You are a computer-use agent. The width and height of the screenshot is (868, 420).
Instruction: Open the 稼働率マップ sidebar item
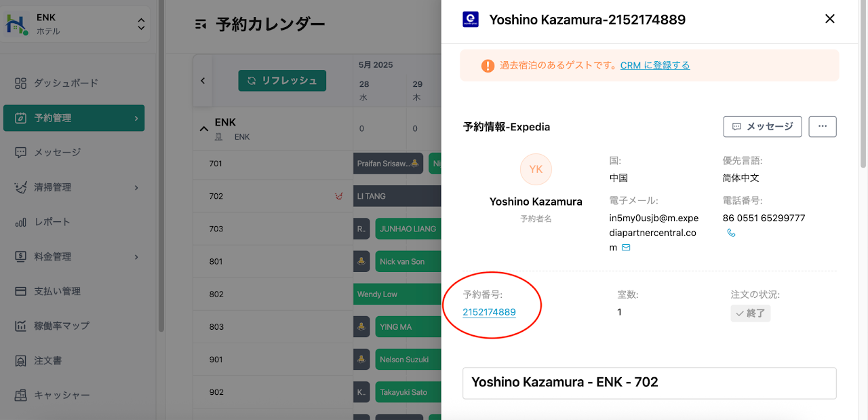click(61, 326)
